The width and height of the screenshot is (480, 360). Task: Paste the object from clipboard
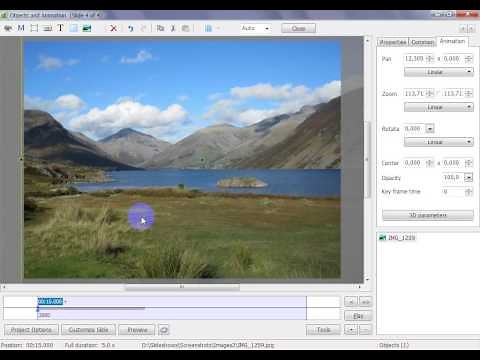(185, 28)
